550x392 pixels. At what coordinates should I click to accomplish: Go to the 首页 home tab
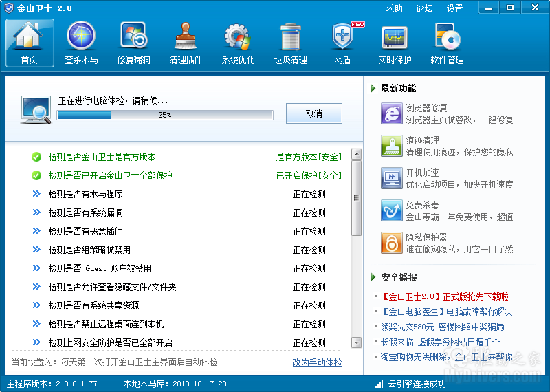(30, 43)
